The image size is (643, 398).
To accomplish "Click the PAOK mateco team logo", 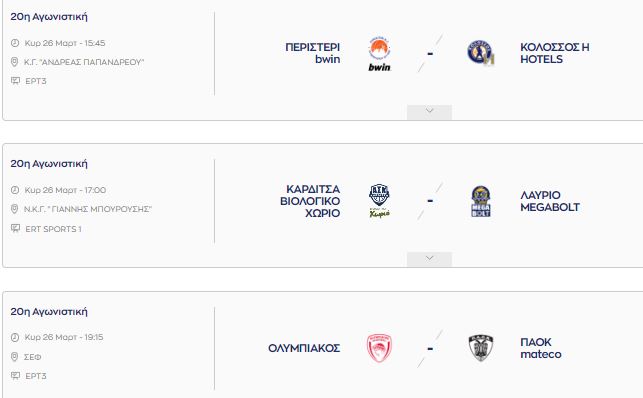I will pyautogui.click(x=481, y=348).
